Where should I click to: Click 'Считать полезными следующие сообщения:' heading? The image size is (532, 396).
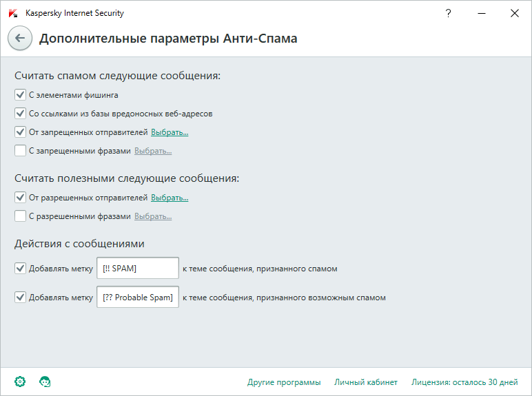(x=127, y=178)
